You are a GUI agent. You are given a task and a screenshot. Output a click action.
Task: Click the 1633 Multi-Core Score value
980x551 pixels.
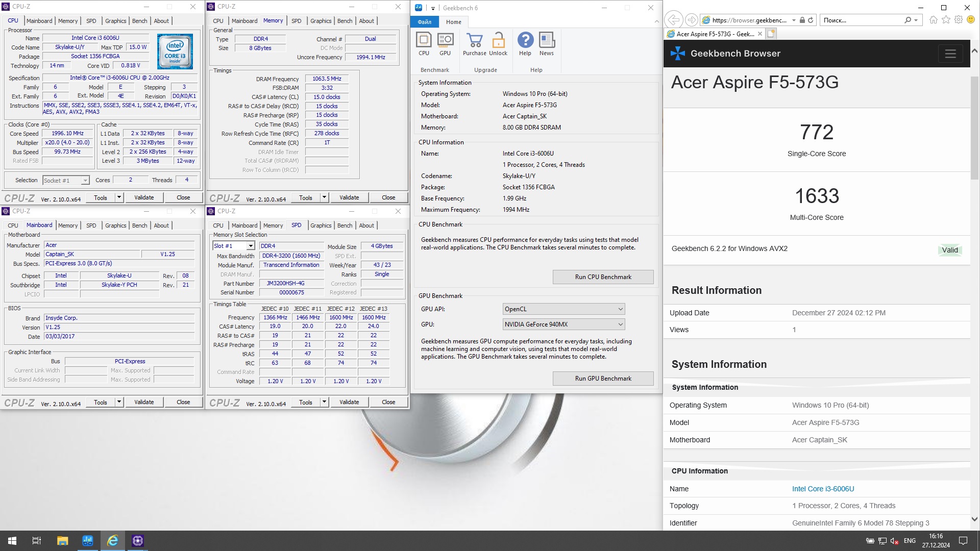point(817,196)
